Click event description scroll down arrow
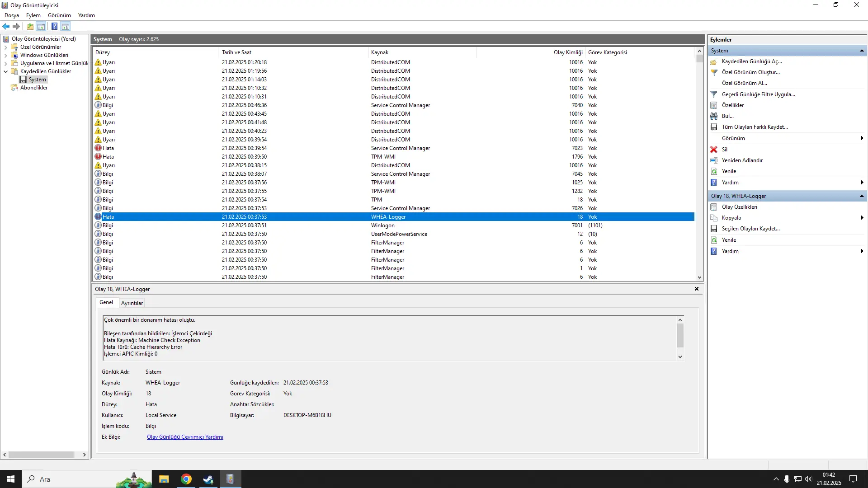 coord(680,357)
